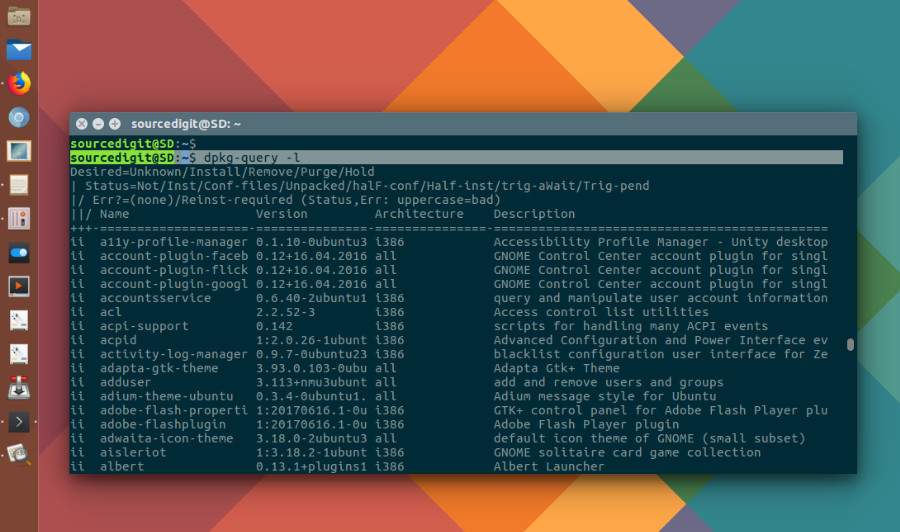Image resolution: width=900 pixels, height=532 pixels.
Task: Select package name 'acpid'
Action: click(x=118, y=340)
